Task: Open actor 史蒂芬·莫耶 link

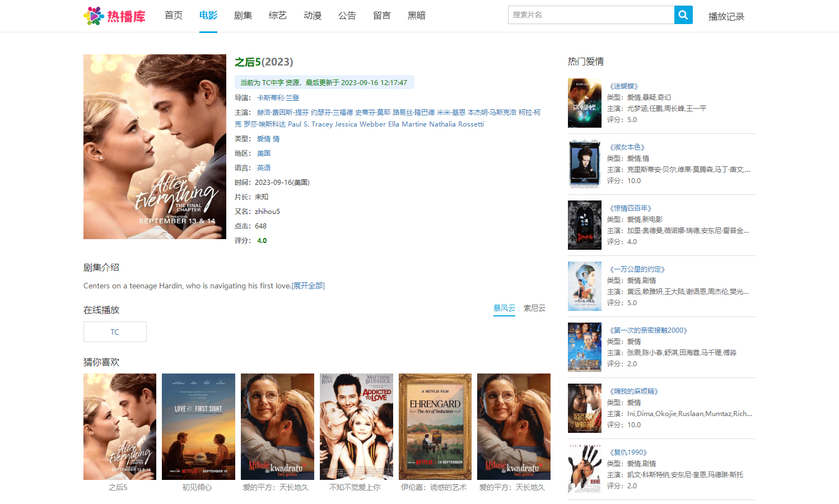Action: click(373, 113)
